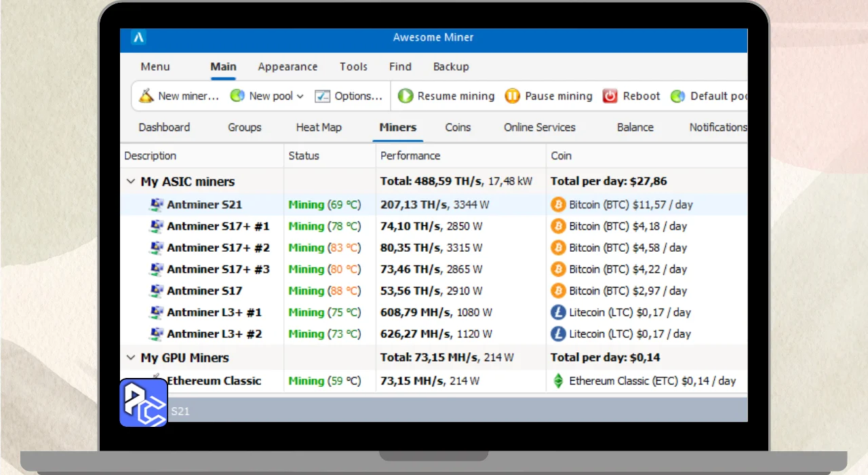Click the Awesome Miner logo icon
This screenshot has width=868, height=475.
click(138, 38)
